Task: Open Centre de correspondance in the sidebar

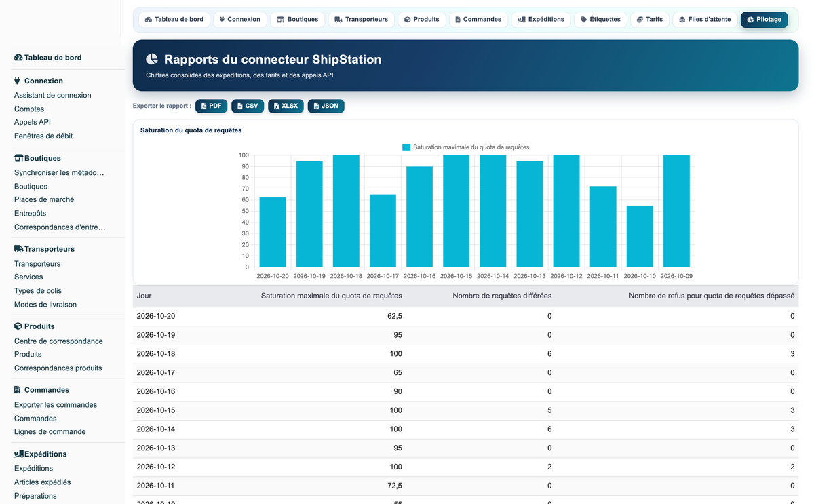Action: tap(58, 341)
